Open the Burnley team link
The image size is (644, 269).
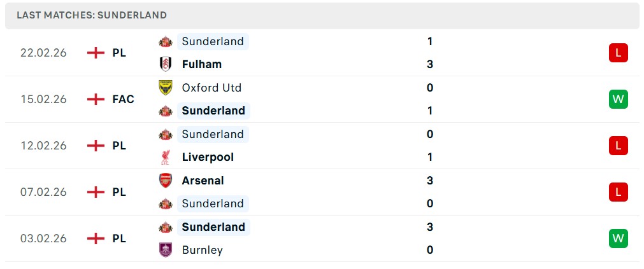point(202,250)
